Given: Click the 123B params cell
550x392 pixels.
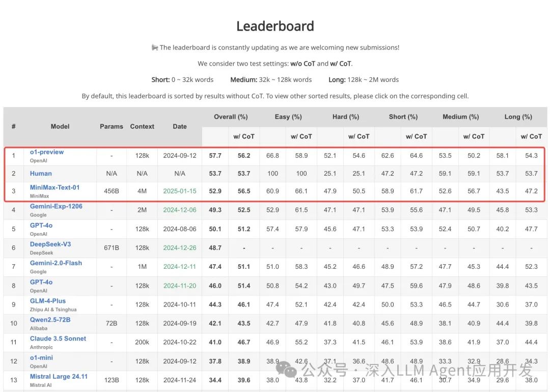Looking at the screenshot, I should 112,380.
